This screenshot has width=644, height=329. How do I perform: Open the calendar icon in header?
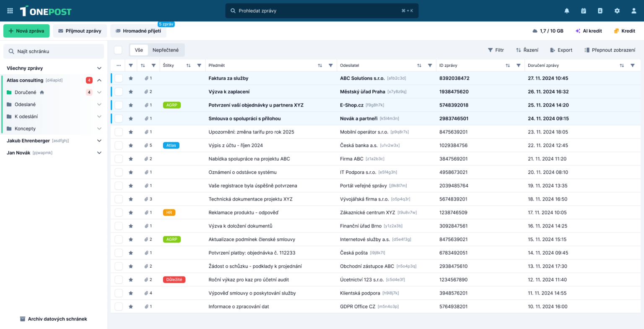coord(584,11)
